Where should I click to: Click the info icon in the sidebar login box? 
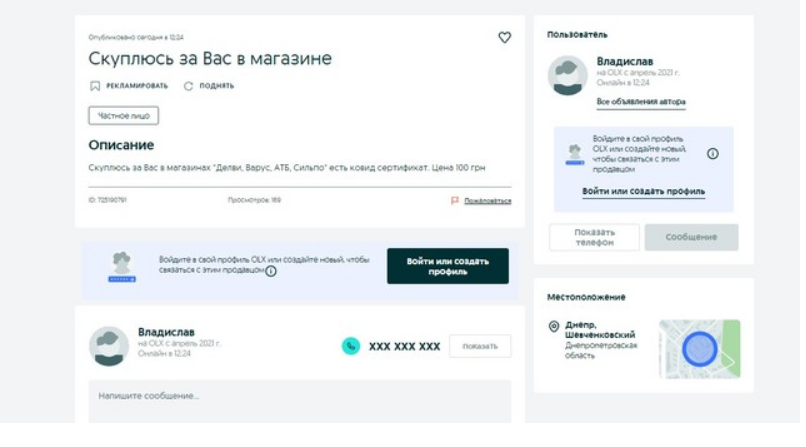click(x=713, y=154)
